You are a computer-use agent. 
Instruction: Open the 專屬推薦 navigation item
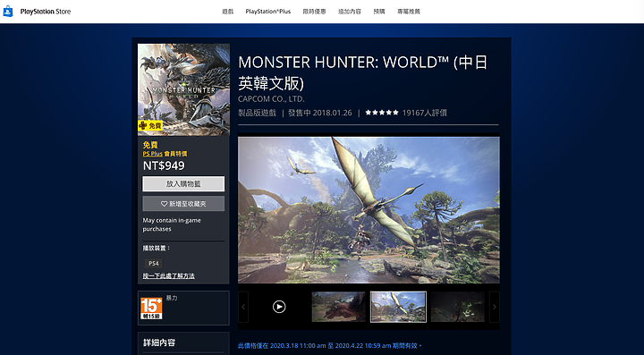[409, 12]
